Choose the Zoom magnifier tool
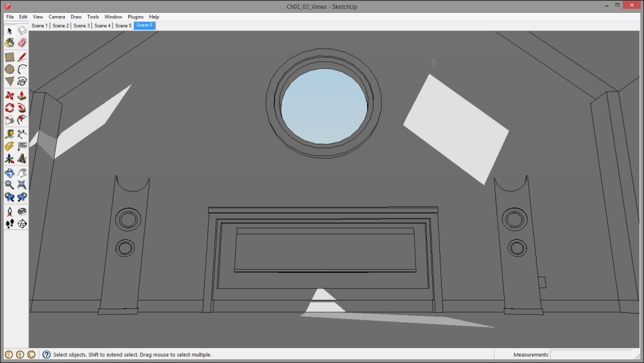This screenshot has height=363, width=644. click(x=10, y=184)
